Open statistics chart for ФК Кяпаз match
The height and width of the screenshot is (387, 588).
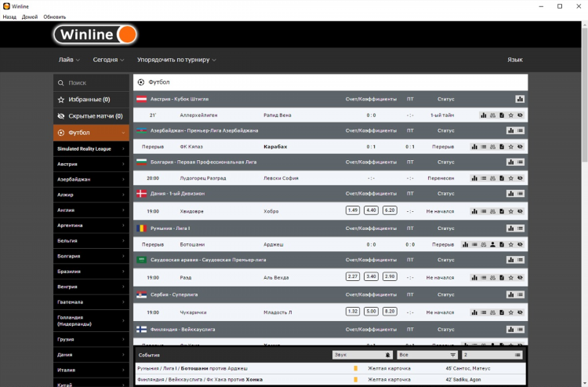coord(474,147)
